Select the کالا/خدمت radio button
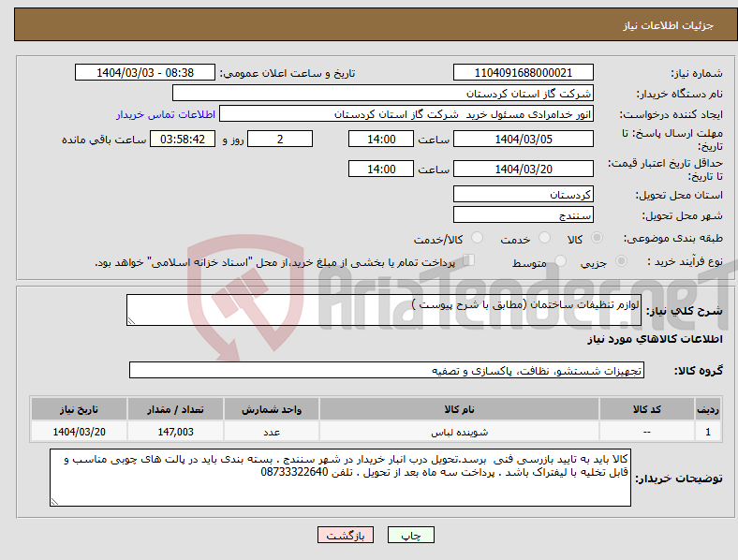This screenshot has width=738, height=560. pyautogui.click(x=478, y=238)
